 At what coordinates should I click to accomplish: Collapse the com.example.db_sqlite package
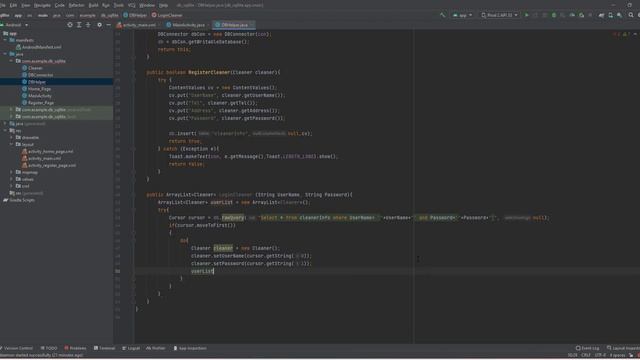(11, 61)
